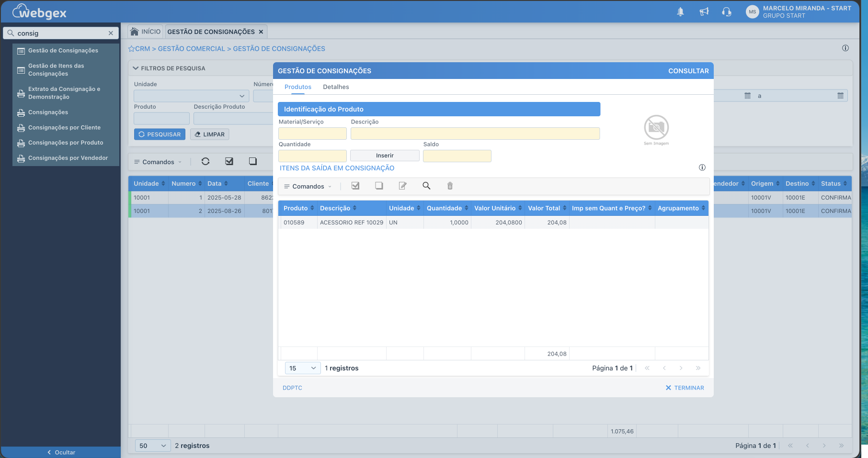
Task: Deselect all rows in background grid
Action: [x=253, y=161]
